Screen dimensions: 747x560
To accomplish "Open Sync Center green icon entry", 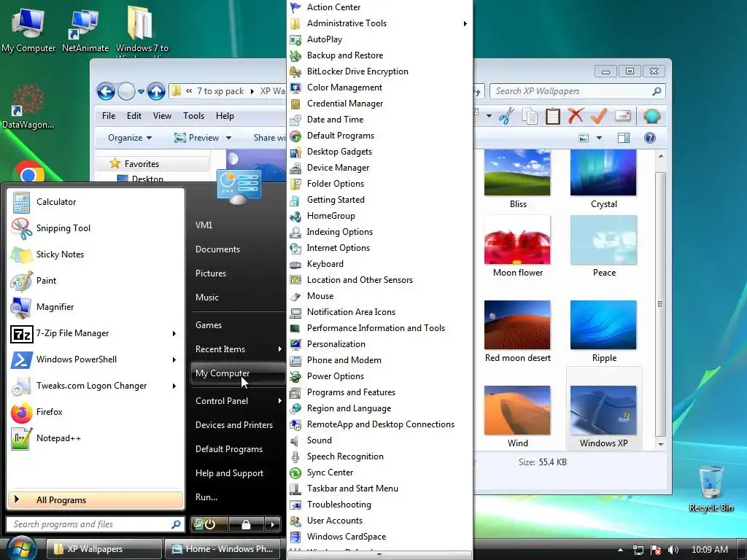I will point(295,472).
